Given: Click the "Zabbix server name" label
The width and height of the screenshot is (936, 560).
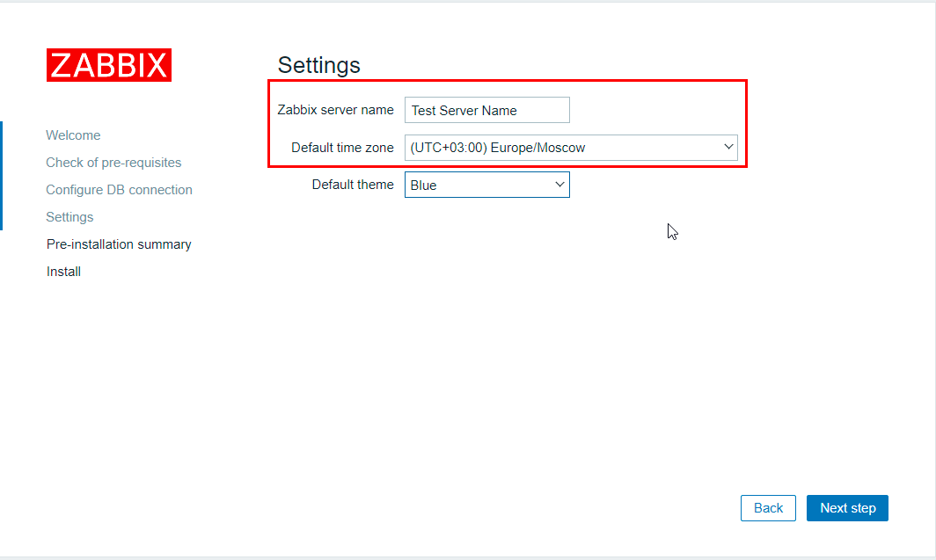Looking at the screenshot, I should (x=335, y=110).
